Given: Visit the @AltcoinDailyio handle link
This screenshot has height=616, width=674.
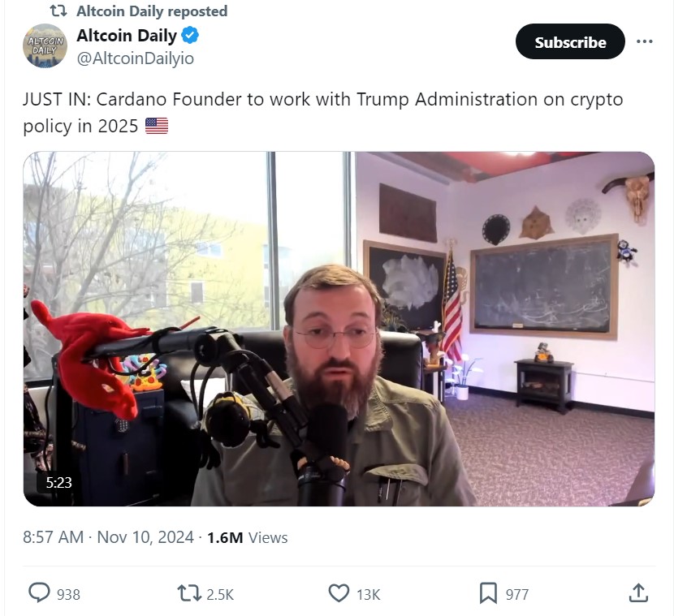Looking at the screenshot, I should coord(136,58).
